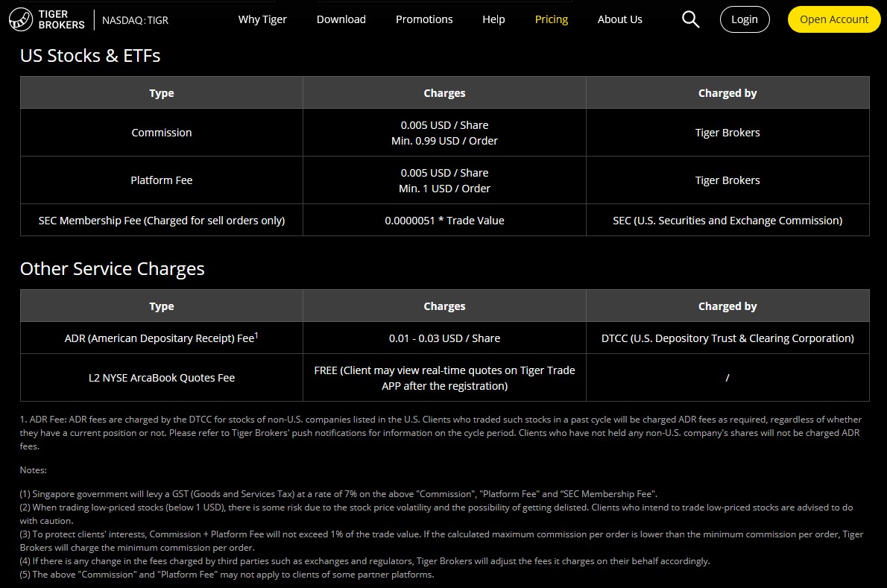Click note (3) about the 1% fee cap
887x588 pixels.
pyautogui.click(x=442, y=540)
